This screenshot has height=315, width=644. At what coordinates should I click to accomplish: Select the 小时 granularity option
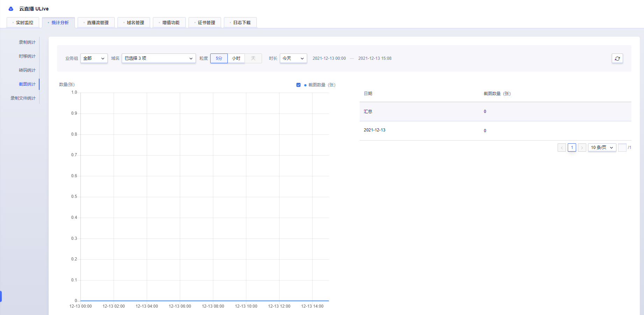(236, 58)
